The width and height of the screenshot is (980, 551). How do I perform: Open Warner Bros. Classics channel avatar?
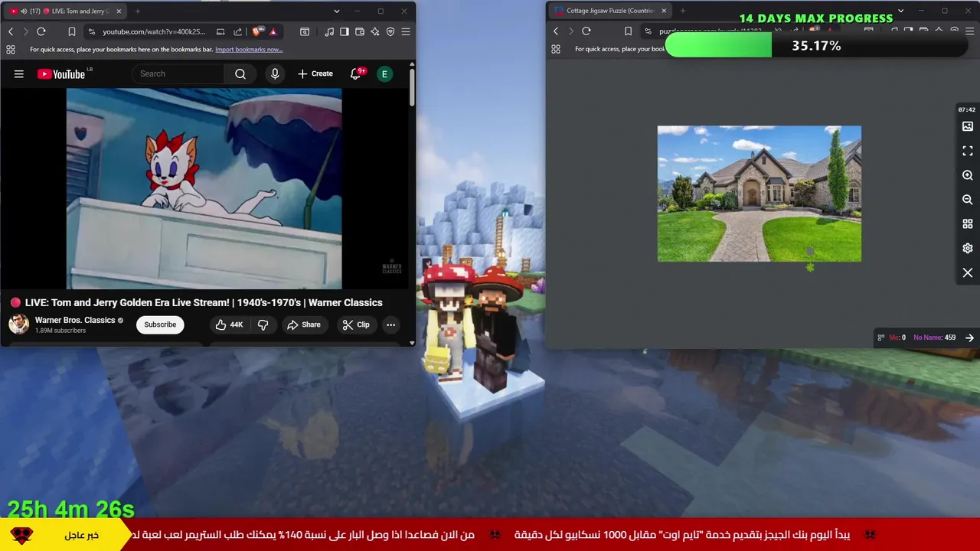tap(19, 324)
